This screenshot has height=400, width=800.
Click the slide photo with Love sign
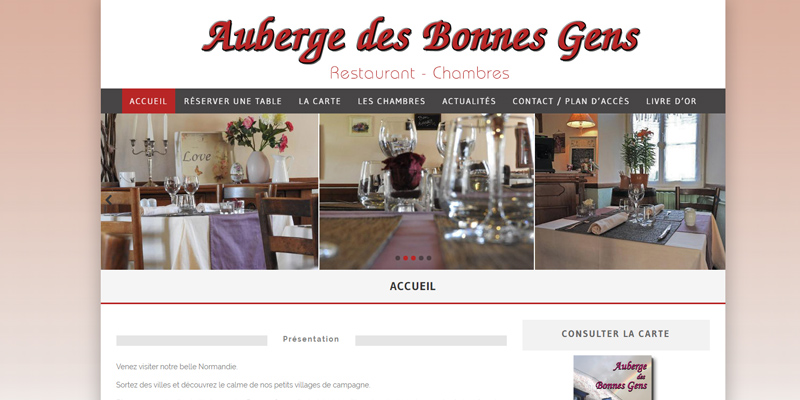point(210,191)
